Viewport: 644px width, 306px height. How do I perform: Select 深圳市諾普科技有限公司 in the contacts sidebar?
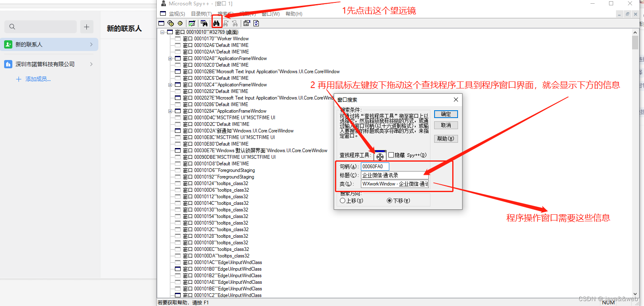tap(49, 64)
